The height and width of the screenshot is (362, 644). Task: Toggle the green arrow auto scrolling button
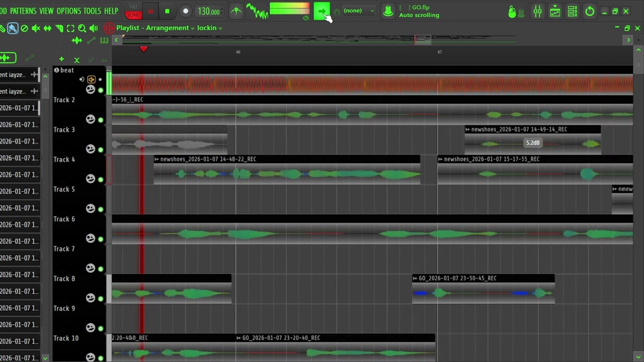321,11
